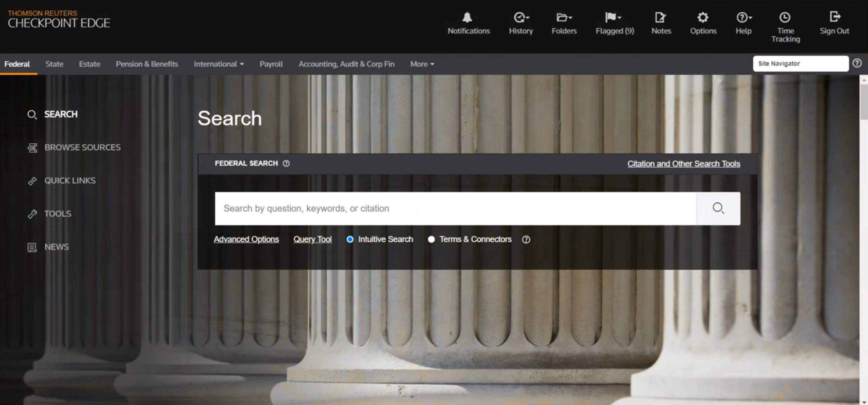Switch to the State tab
Screen dimensions: 868x405
click(x=54, y=64)
